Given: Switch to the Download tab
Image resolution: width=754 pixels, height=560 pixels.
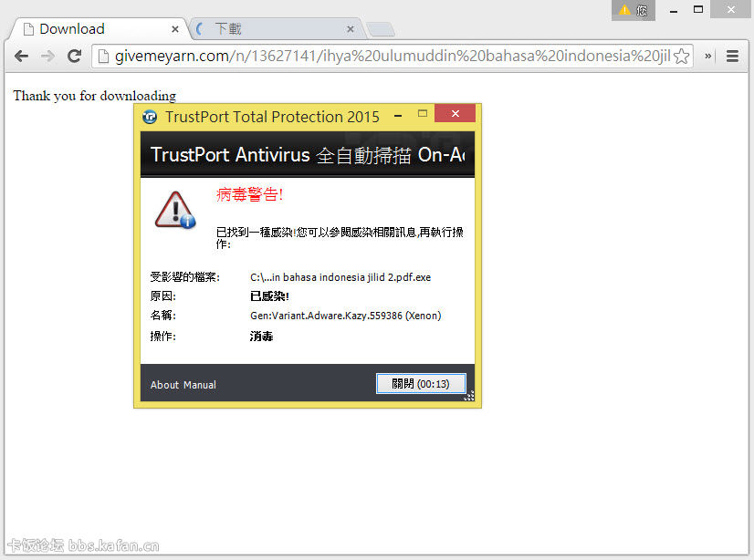Looking at the screenshot, I should pyautogui.click(x=91, y=29).
